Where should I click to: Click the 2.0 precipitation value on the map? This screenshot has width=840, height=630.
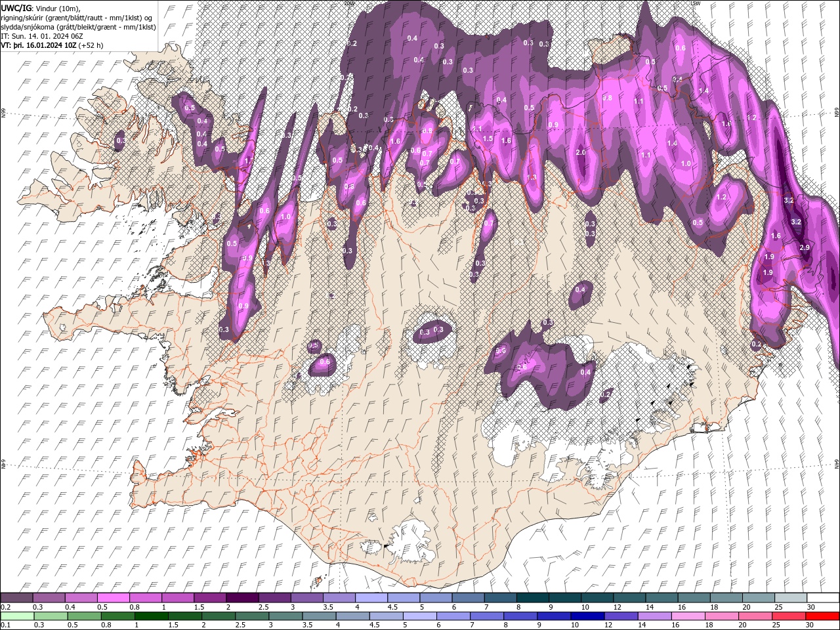581,152
